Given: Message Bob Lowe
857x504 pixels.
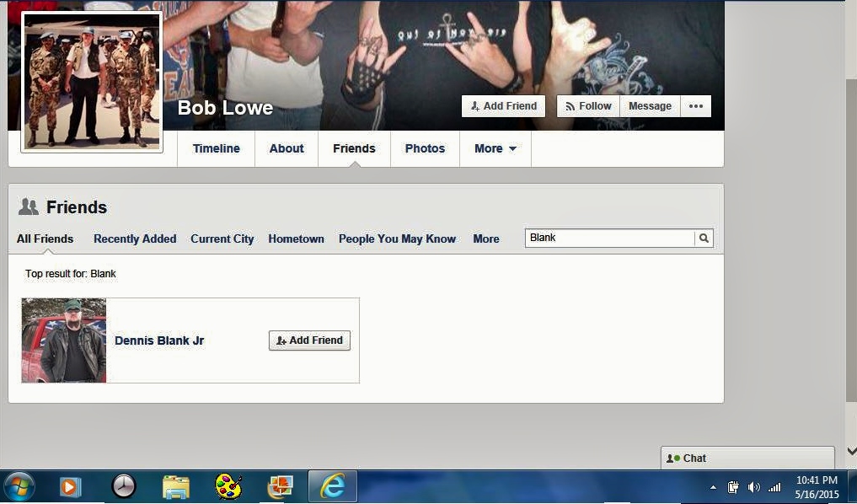Looking at the screenshot, I should [650, 106].
